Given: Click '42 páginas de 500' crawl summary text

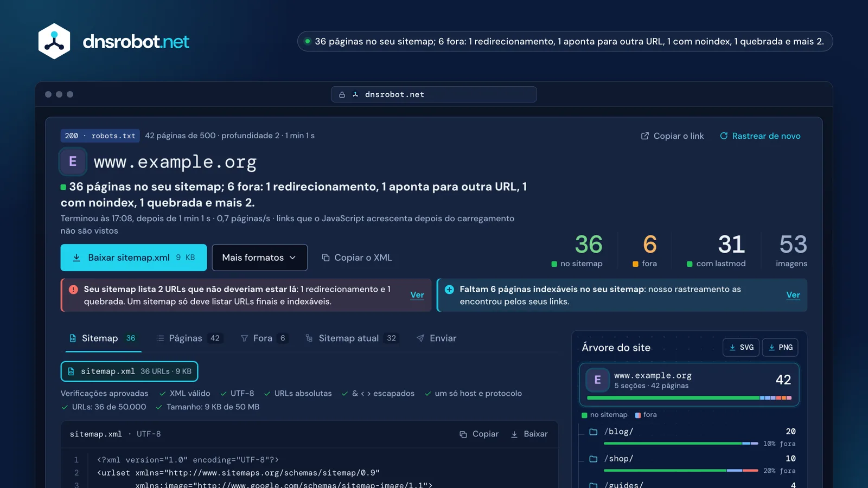Looking at the screenshot, I should (180, 136).
